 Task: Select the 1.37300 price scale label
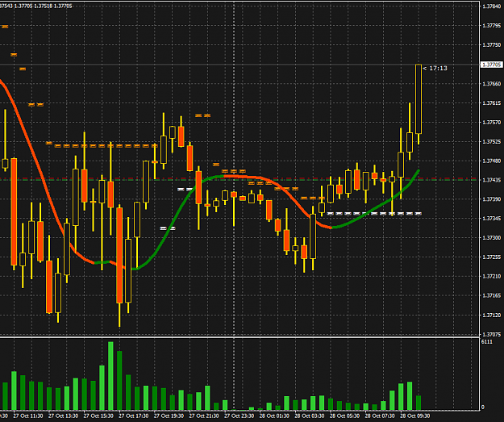[492, 238]
